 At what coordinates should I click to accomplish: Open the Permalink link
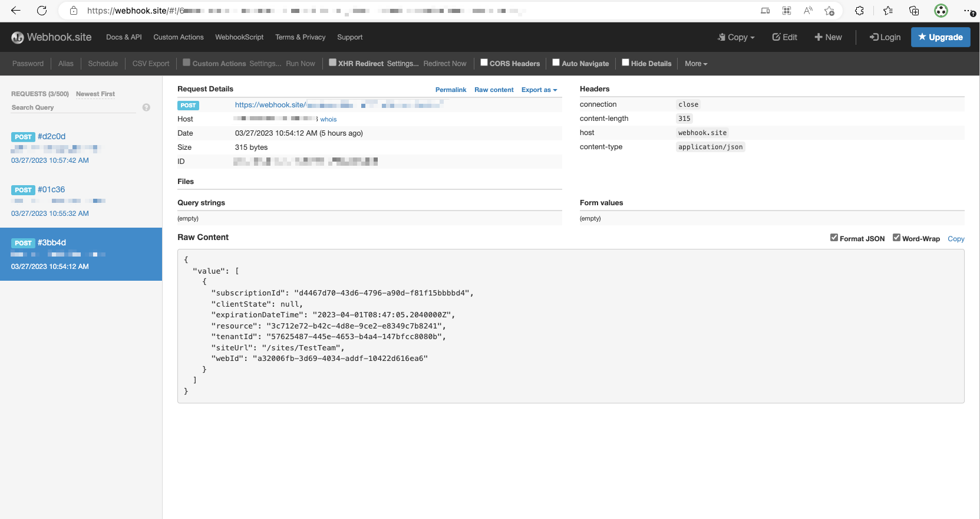(x=451, y=90)
